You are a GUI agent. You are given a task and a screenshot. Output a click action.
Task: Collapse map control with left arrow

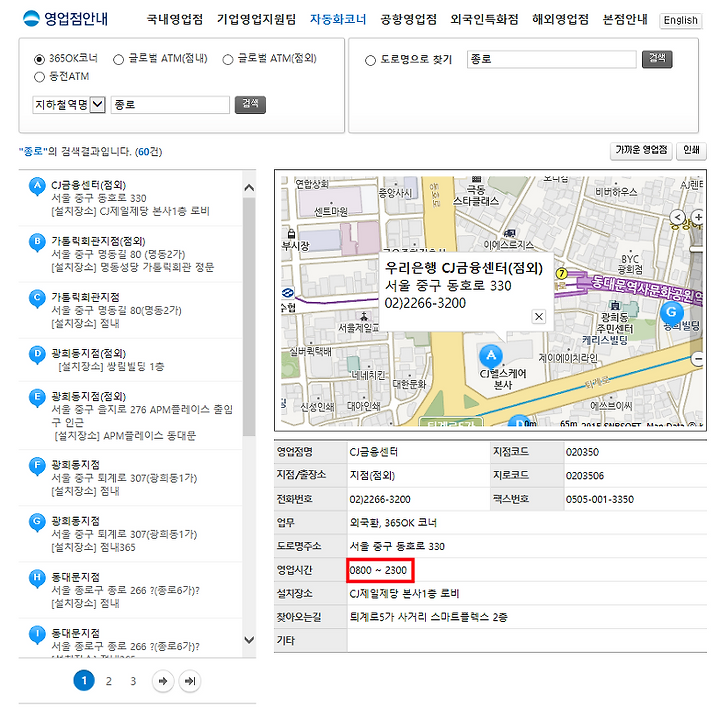(678, 217)
